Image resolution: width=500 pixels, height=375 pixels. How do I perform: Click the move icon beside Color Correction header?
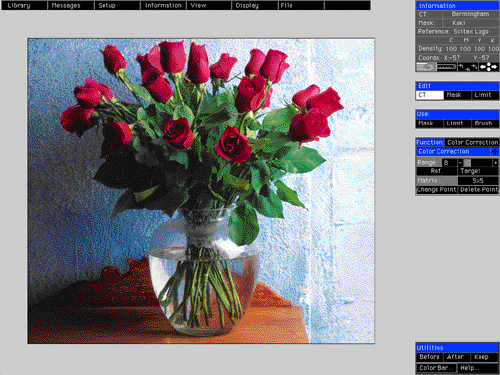coord(495,152)
